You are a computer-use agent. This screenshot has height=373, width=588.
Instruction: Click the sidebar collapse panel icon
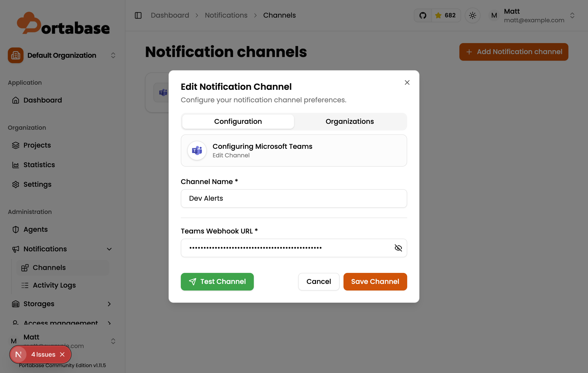(138, 15)
